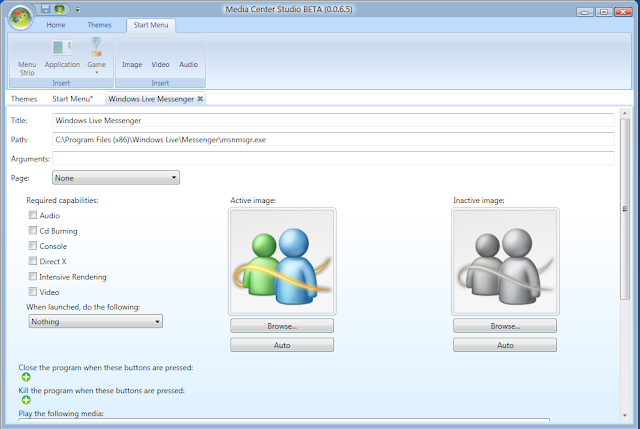Click into the Title text field
Screen dimensions: 640x429
tap(333, 120)
